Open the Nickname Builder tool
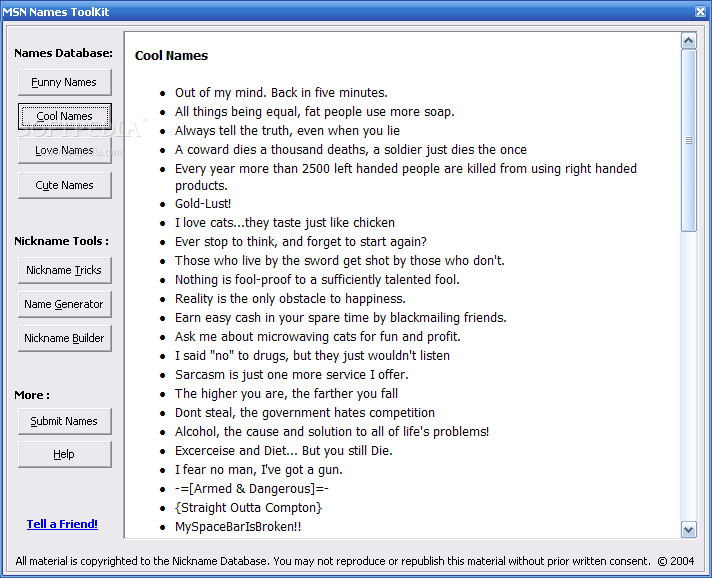This screenshot has width=712, height=578. tap(64, 338)
